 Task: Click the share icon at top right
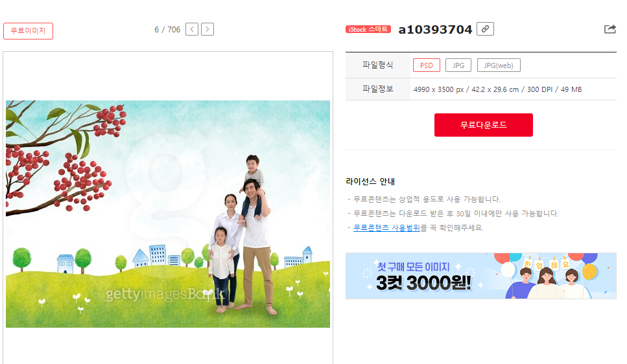(x=609, y=28)
